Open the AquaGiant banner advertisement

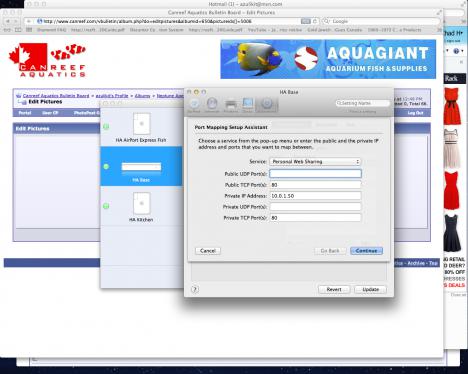(x=328, y=59)
